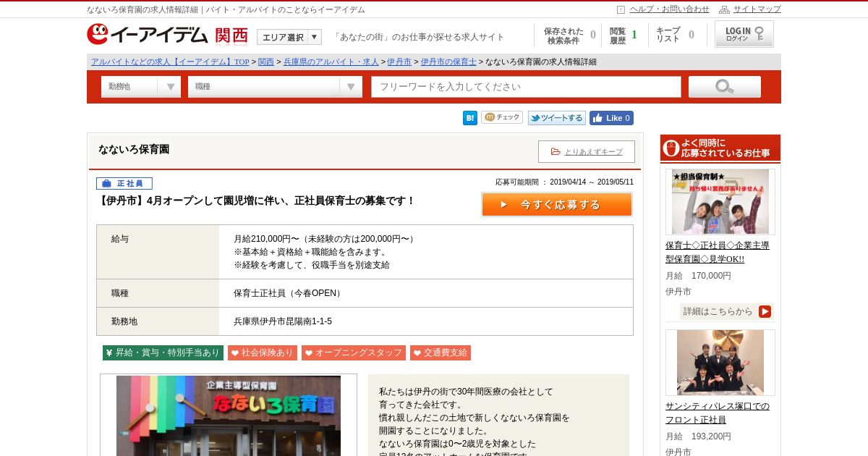The image size is (868, 456).
Task: Open 伊丹市 breadcrumb link
Action: point(399,62)
